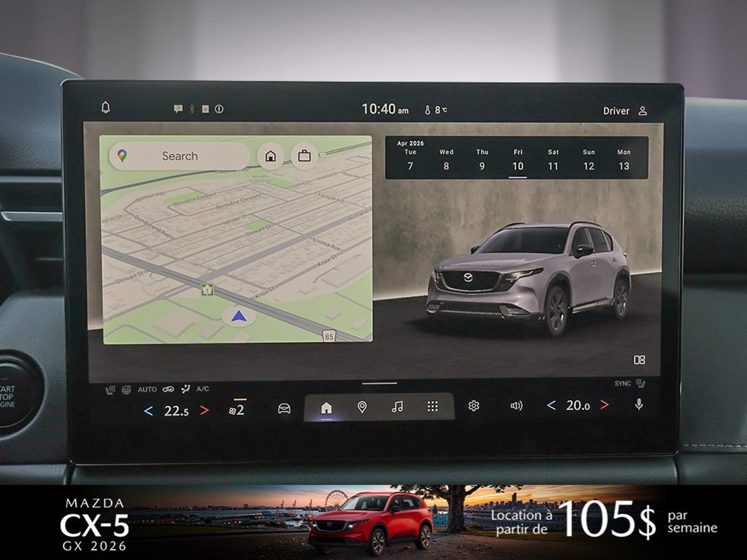Toggle the air recirculation mode

[169, 389]
